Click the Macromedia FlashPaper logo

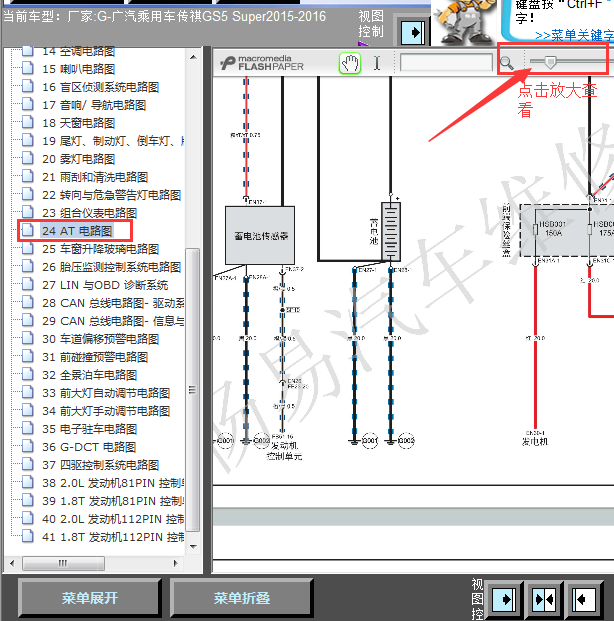[263, 63]
